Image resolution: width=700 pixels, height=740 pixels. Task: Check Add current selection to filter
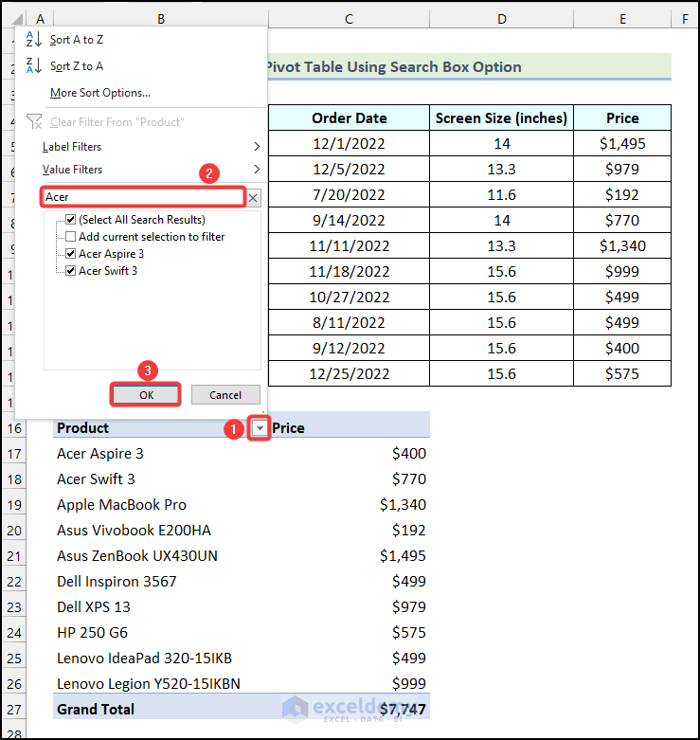pos(71,237)
